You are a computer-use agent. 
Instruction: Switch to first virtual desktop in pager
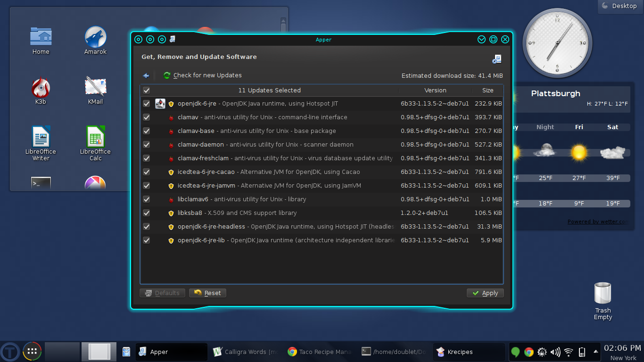click(x=62, y=352)
